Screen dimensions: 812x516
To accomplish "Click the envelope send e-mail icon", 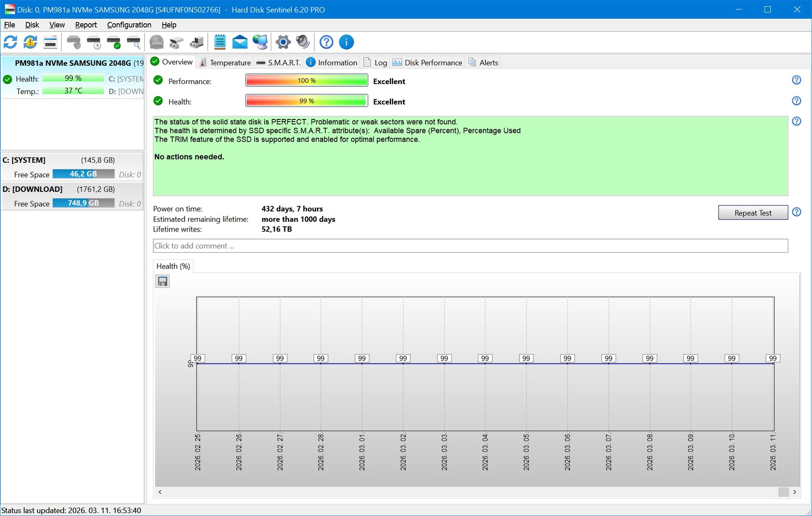I will coord(240,42).
